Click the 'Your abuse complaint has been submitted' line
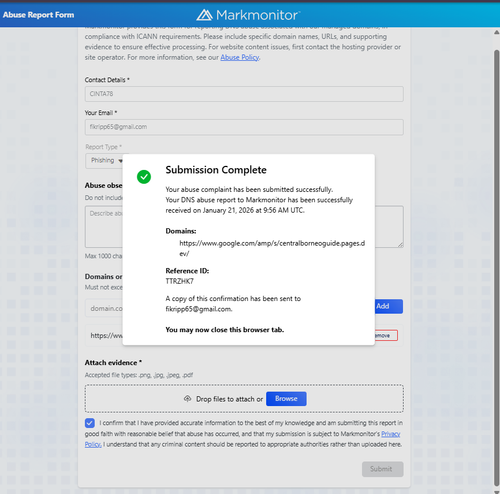Image resolution: width=500 pixels, height=494 pixels. (x=249, y=190)
